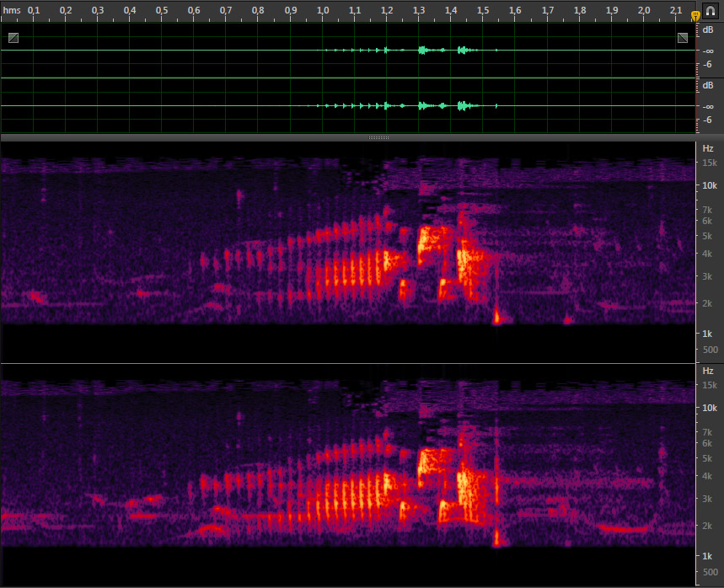Click the lower channel -6 dB mark
This screenshot has width=724, height=588.
click(707, 120)
